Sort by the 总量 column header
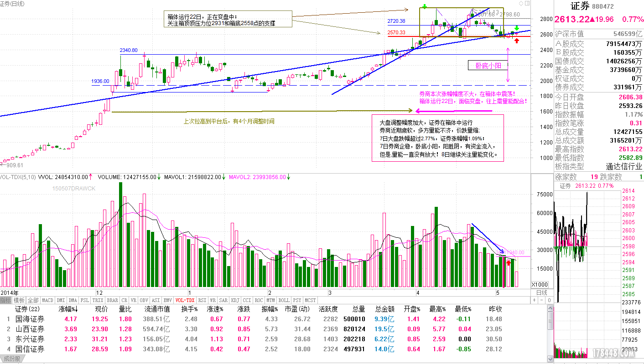This screenshot has width=644, height=364. pyautogui.click(x=358, y=309)
